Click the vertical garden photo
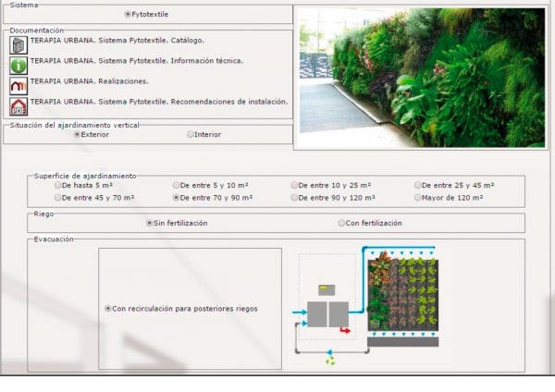Screen dimensions: 555x392 [422, 78]
